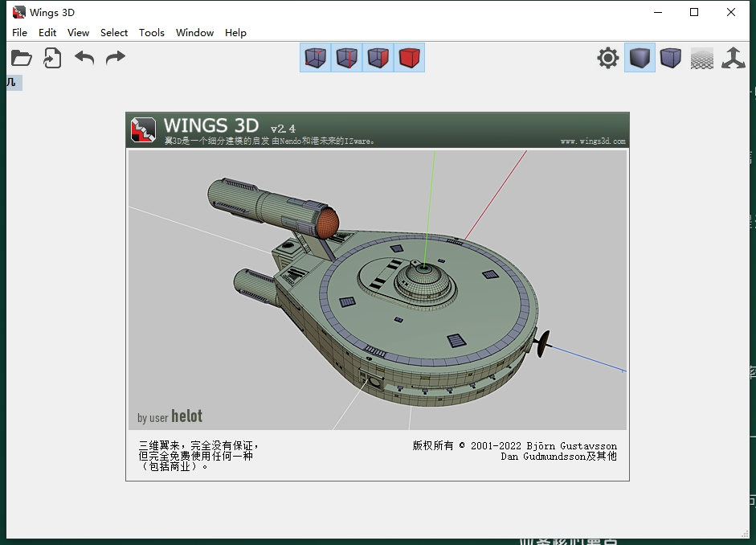Click the Wings 3D title bar app icon
Image resolution: width=756 pixels, height=545 pixels.
pos(19,12)
